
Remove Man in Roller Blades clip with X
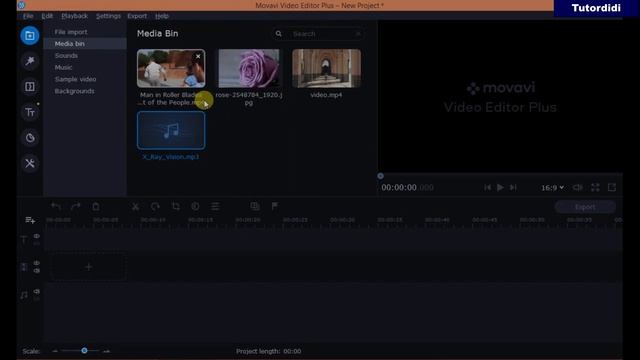[x=198, y=56]
